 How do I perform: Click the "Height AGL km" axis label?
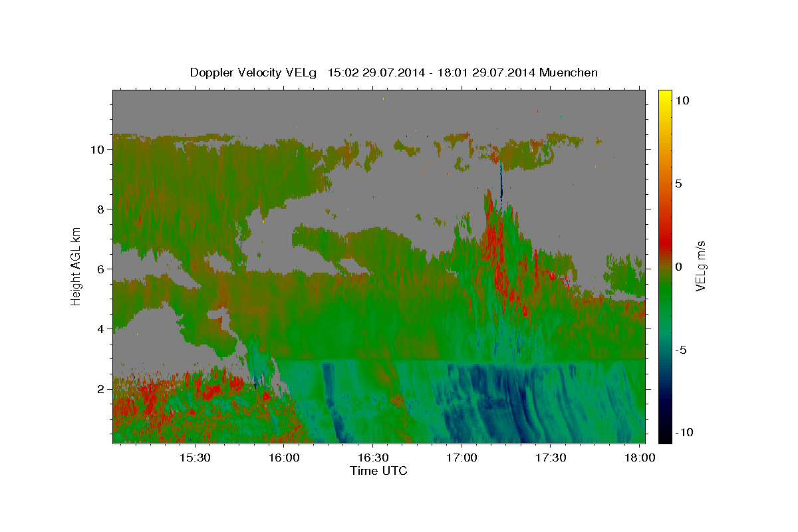(76, 267)
